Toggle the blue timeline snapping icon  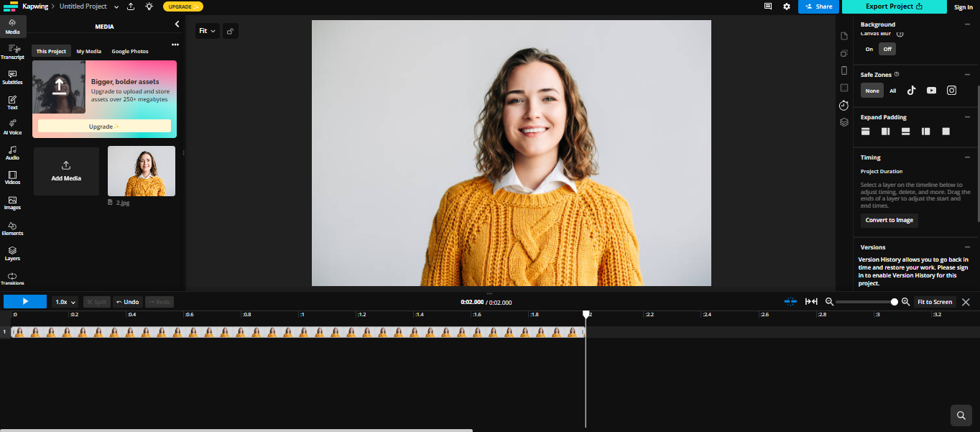790,302
